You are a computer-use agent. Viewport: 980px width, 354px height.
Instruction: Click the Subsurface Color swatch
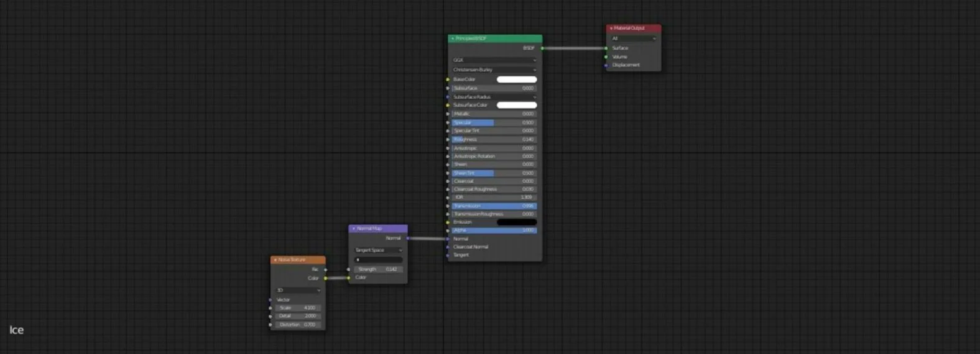pyautogui.click(x=517, y=105)
